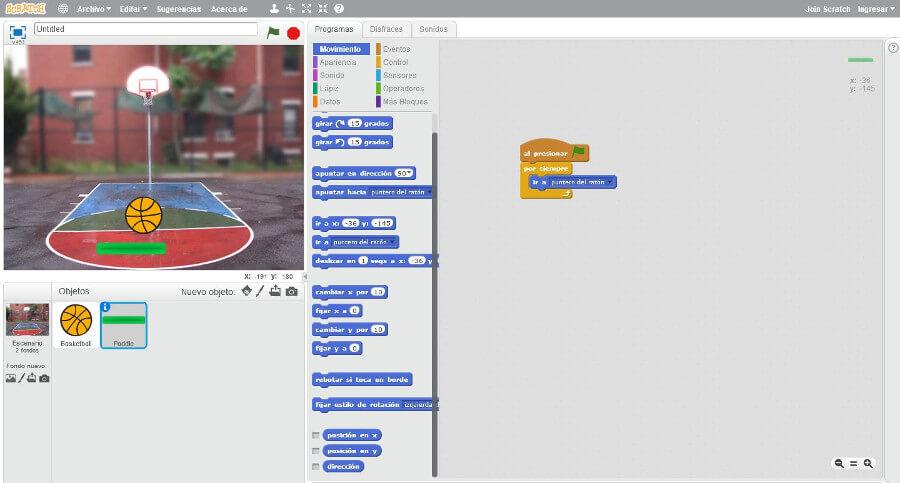Click the Join Scratch link
Screen dimensions: 900x483
pyautogui.click(x=827, y=9)
